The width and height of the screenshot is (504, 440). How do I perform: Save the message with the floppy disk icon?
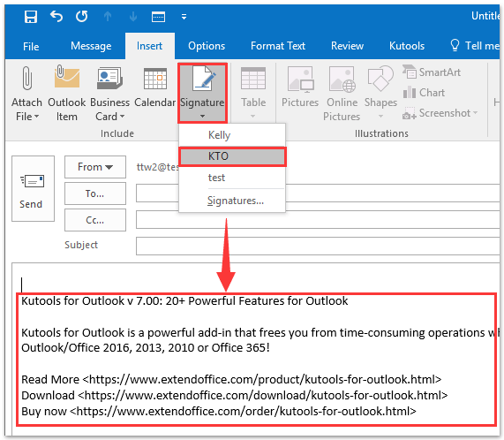pyautogui.click(x=31, y=17)
